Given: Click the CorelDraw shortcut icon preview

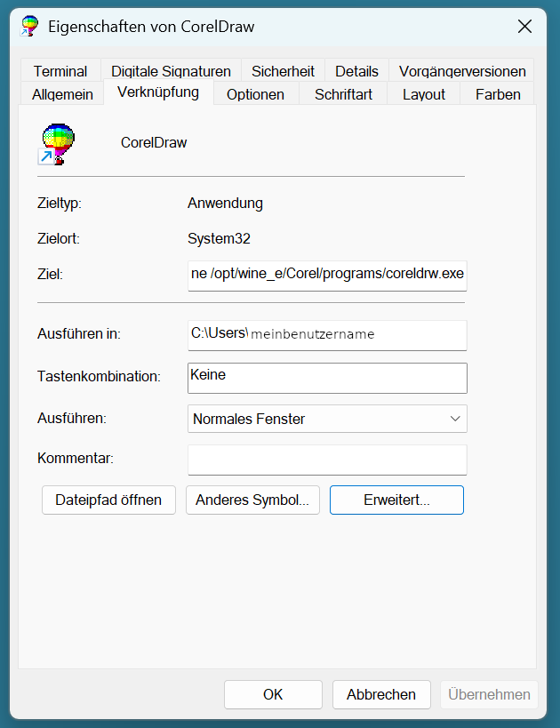Looking at the screenshot, I should point(57,142).
